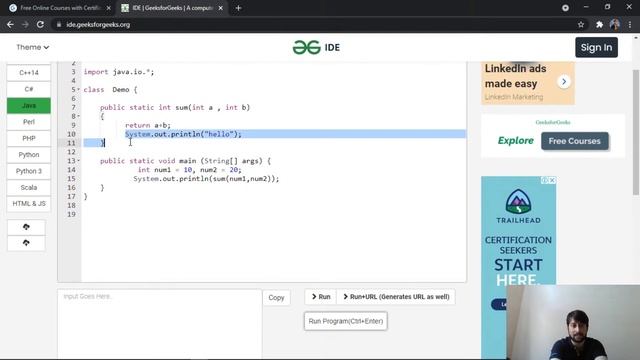Select the C# language option
The width and height of the screenshot is (640, 360).
(x=29, y=89)
